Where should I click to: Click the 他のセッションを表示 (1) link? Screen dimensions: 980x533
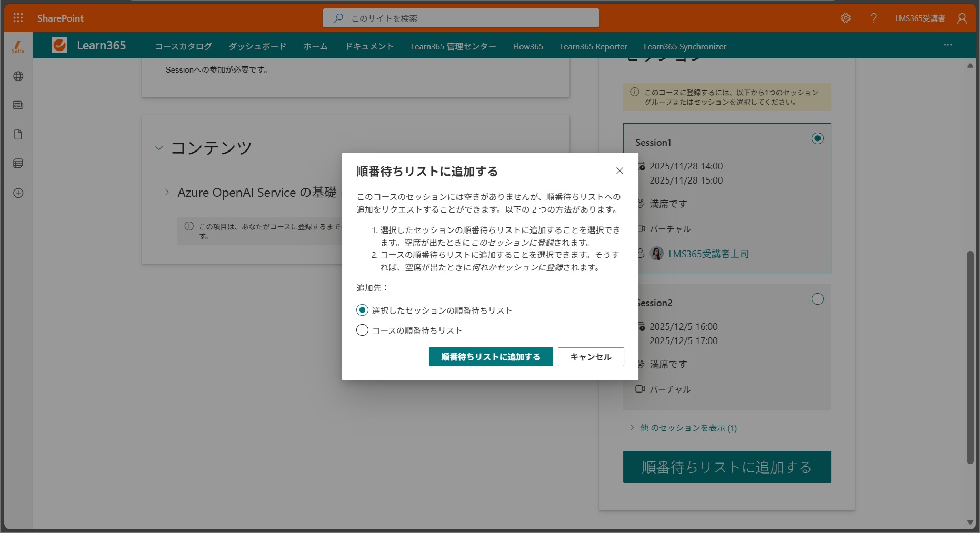tap(688, 428)
